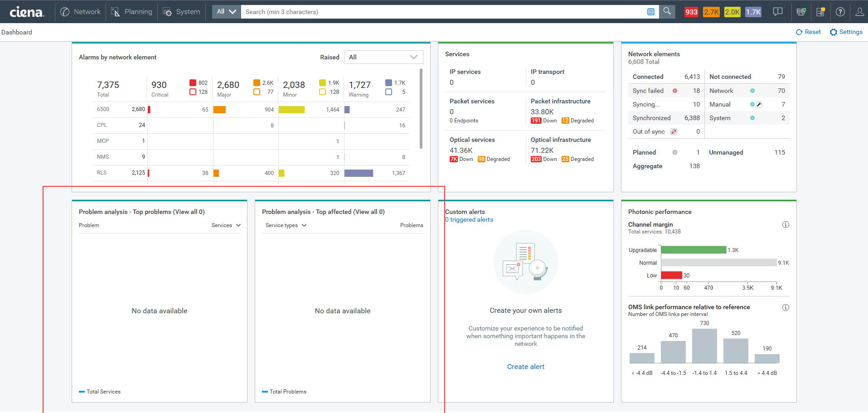
Task: Expand the All search scope dropdown
Action: tap(226, 11)
